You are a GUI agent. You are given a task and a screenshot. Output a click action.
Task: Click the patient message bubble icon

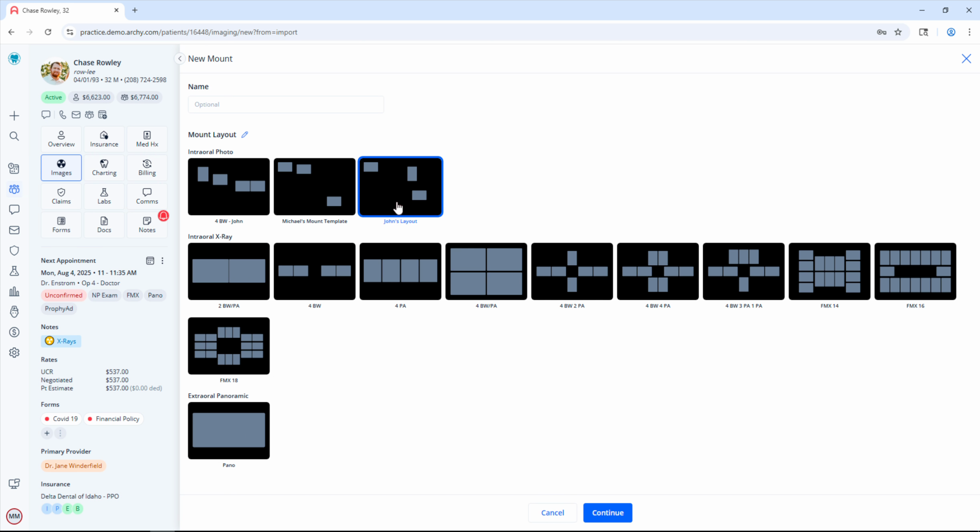pyautogui.click(x=46, y=115)
